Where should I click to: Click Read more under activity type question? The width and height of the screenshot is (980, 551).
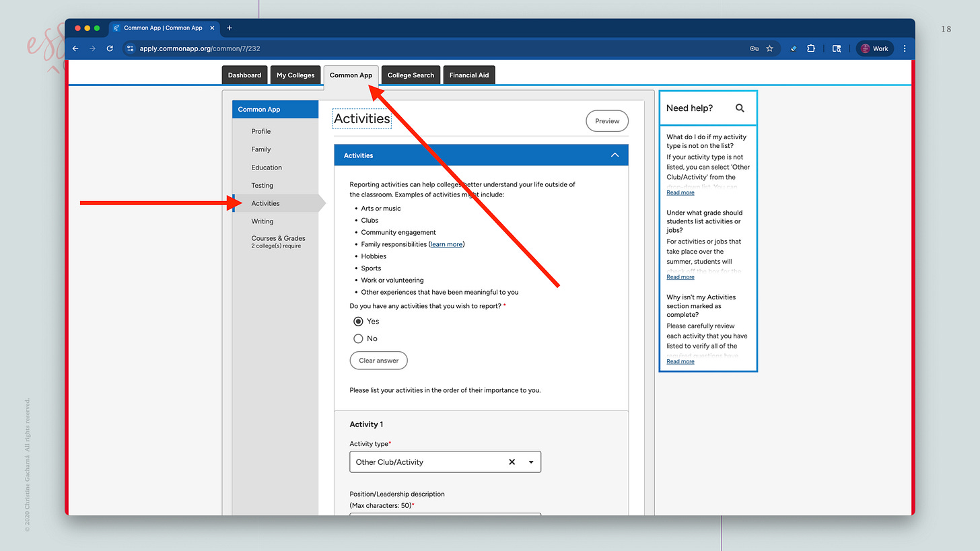680,192
